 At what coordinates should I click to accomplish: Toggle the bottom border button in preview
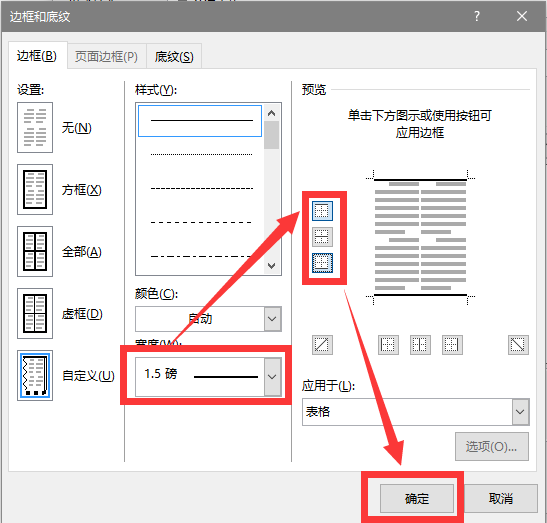322,263
